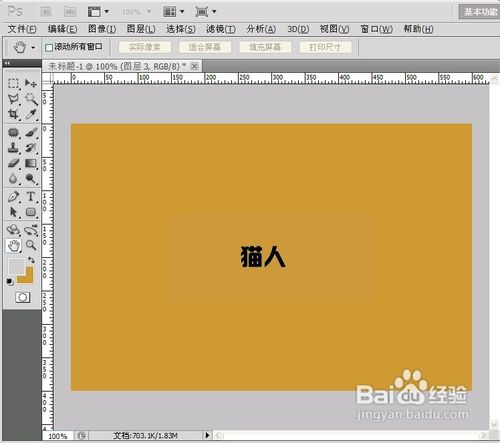Swap foreground and background colors
This screenshot has height=443, width=500.
[31, 260]
